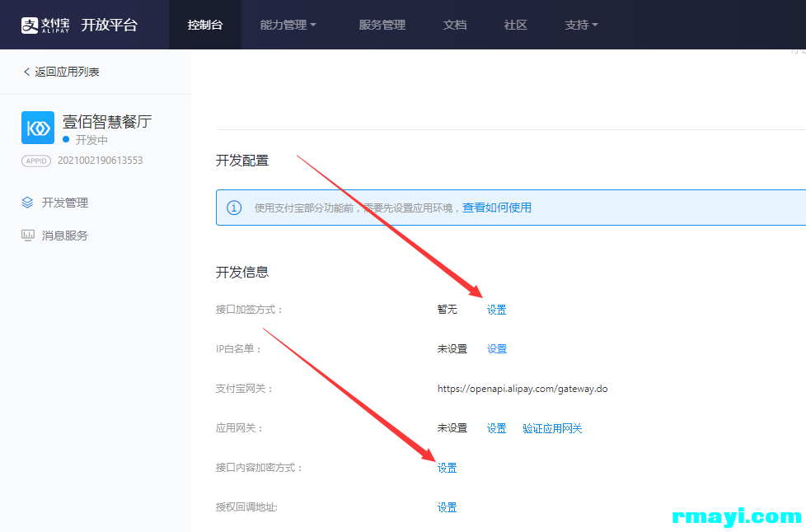Click the 开放平台 title

coord(109,25)
